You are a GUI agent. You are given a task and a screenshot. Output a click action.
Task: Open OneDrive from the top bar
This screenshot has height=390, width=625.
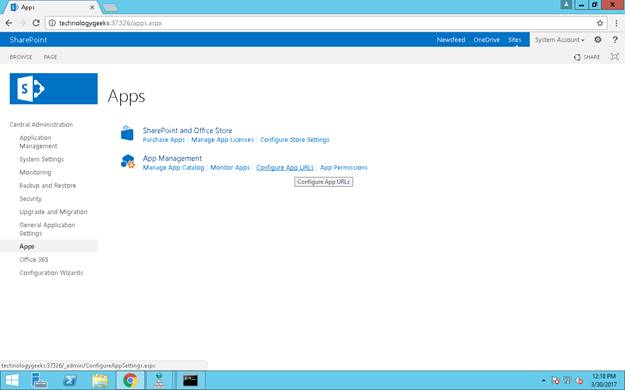[x=486, y=40]
